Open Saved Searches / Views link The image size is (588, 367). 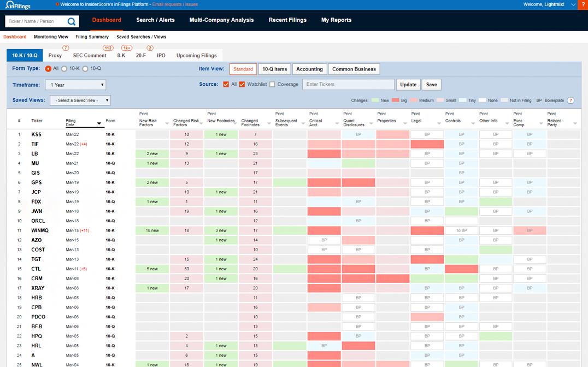[142, 37]
